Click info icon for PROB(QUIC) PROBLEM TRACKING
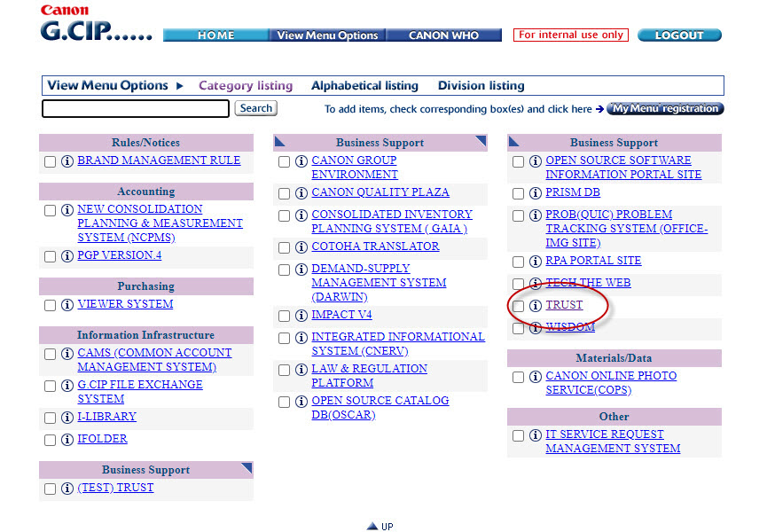 pyautogui.click(x=536, y=215)
